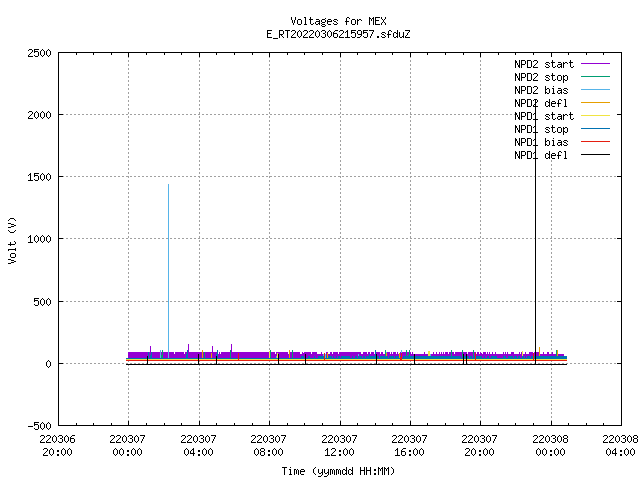Image resolution: width=640 pixels, height=480 pixels.
Task: Click the orange NPD2 defl legend line
Action: point(596,102)
